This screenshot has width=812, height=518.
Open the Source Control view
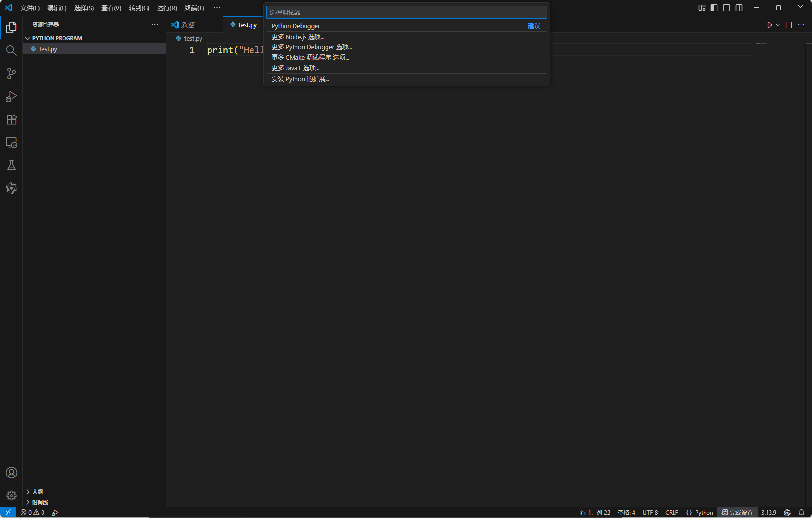tap(11, 74)
